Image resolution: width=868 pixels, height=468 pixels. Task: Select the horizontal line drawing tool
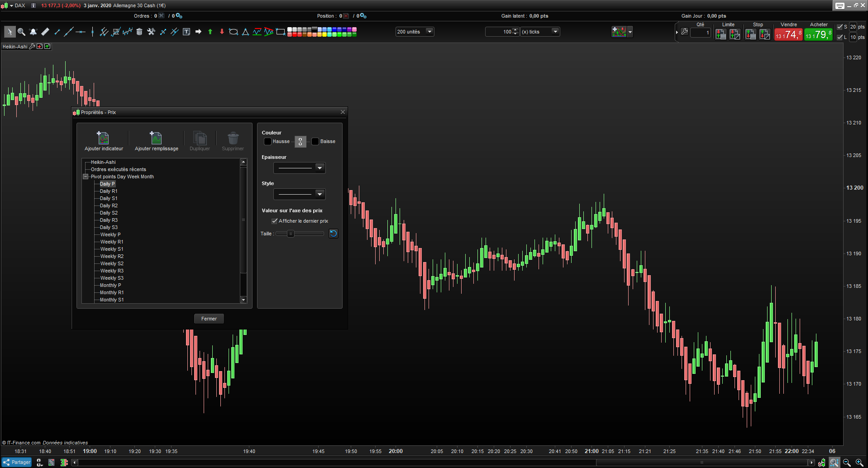pyautogui.click(x=81, y=32)
